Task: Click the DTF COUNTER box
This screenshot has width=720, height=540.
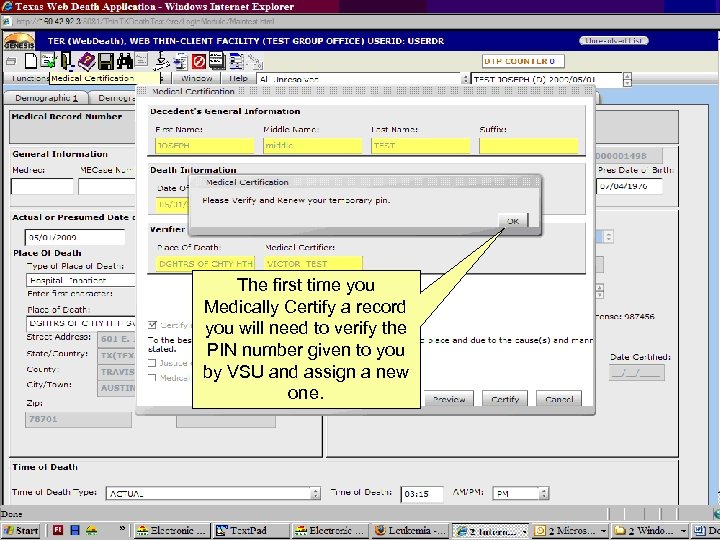Action: (x=523, y=61)
